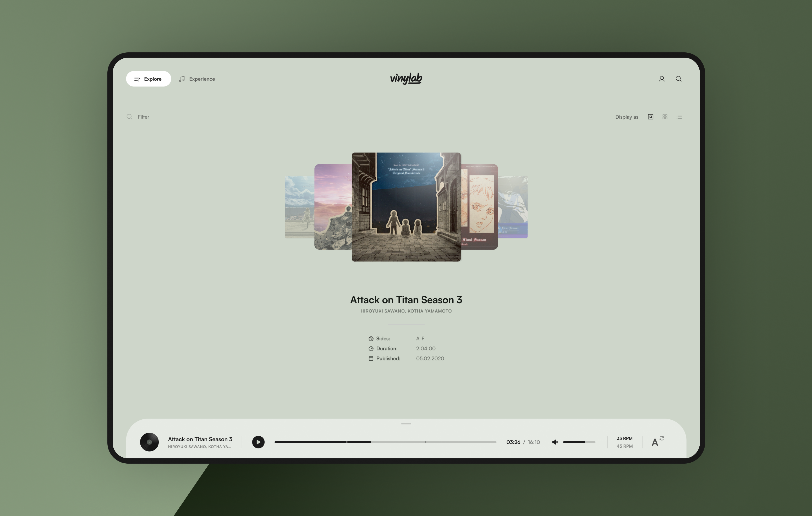
Task: Select the Final Season face album cover
Action: [x=479, y=207]
